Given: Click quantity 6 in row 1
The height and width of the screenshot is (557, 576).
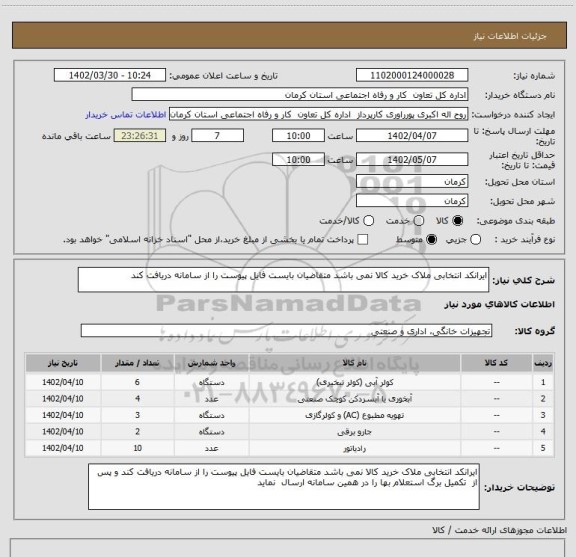Looking at the screenshot, I should pyautogui.click(x=137, y=382).
